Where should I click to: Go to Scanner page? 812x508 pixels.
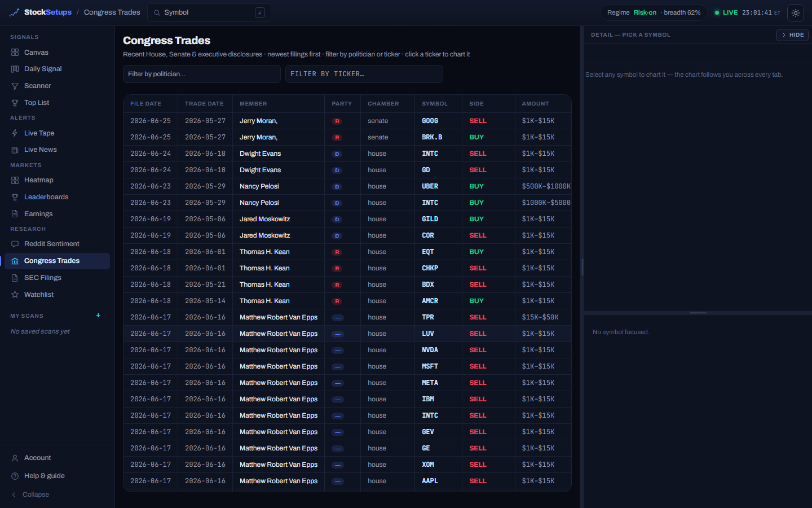coord(57,86)
